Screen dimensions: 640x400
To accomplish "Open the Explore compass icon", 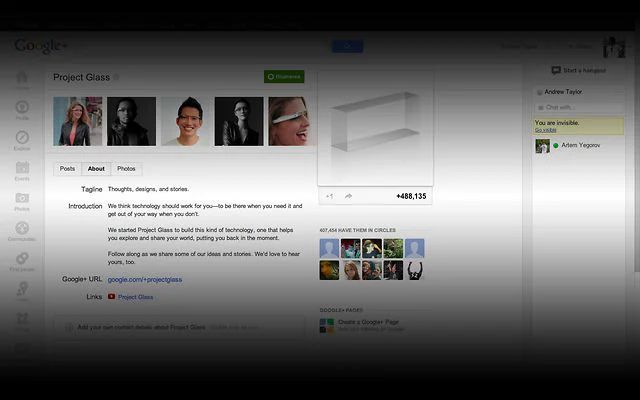I will coord(22,137).
